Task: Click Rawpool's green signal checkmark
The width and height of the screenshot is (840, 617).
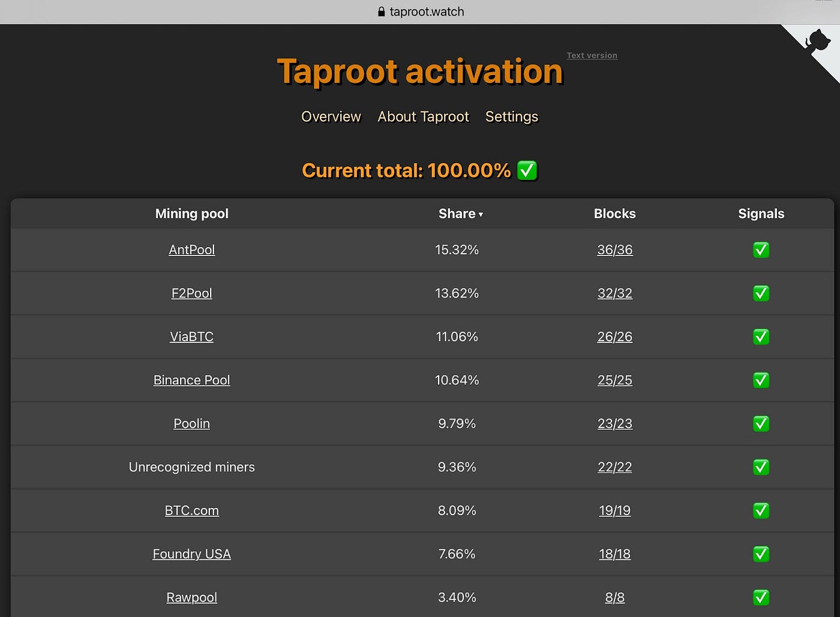Action: (x=761, y=597)
